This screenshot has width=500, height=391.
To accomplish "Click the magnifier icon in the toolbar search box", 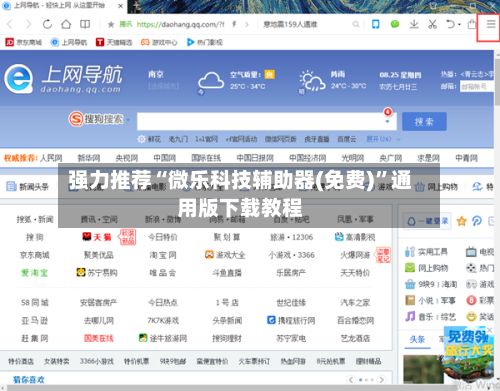I will point(356,24).
